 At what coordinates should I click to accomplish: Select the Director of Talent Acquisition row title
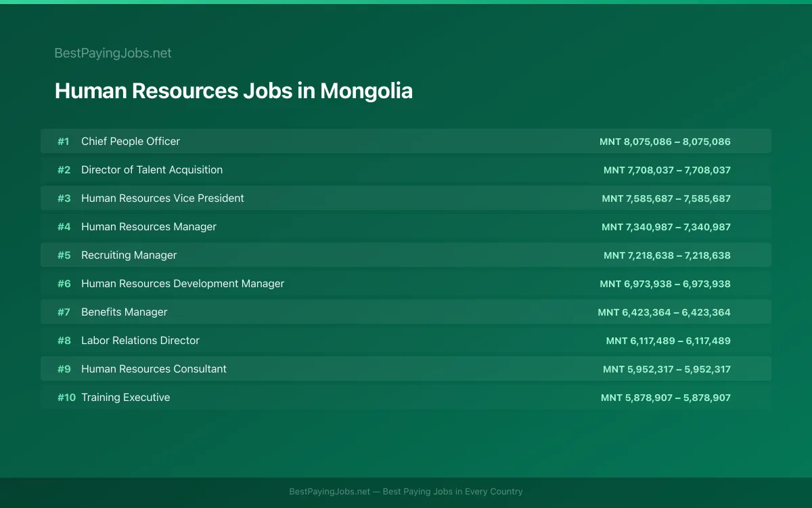[x=152, y=169]
